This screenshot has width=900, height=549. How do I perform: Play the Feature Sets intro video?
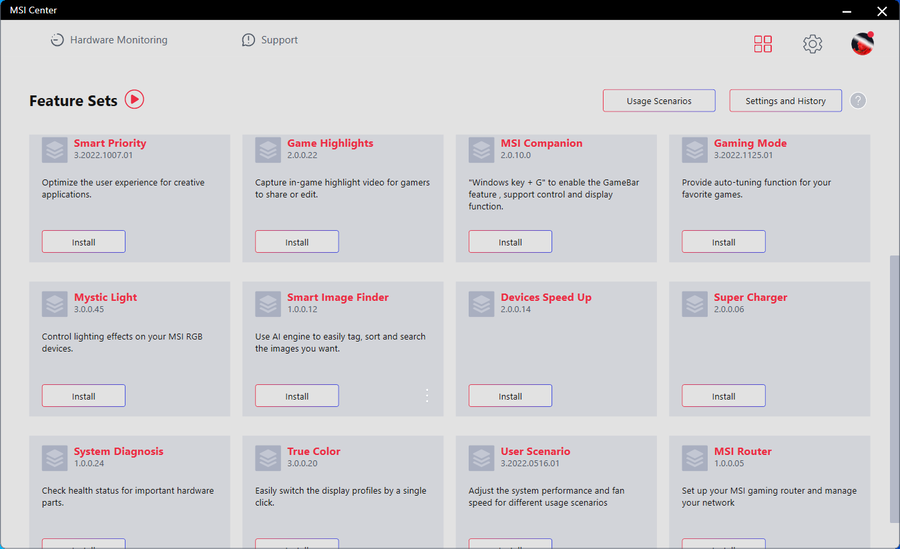pos(134,99)
